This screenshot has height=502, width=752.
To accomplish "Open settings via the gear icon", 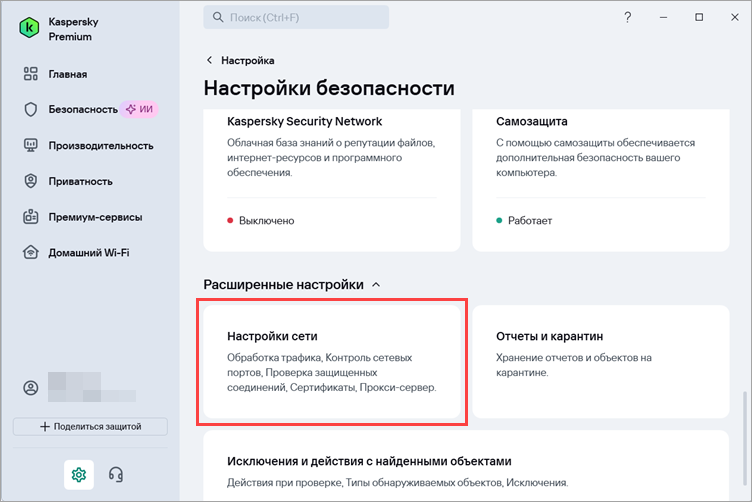I will coord(79,475).
